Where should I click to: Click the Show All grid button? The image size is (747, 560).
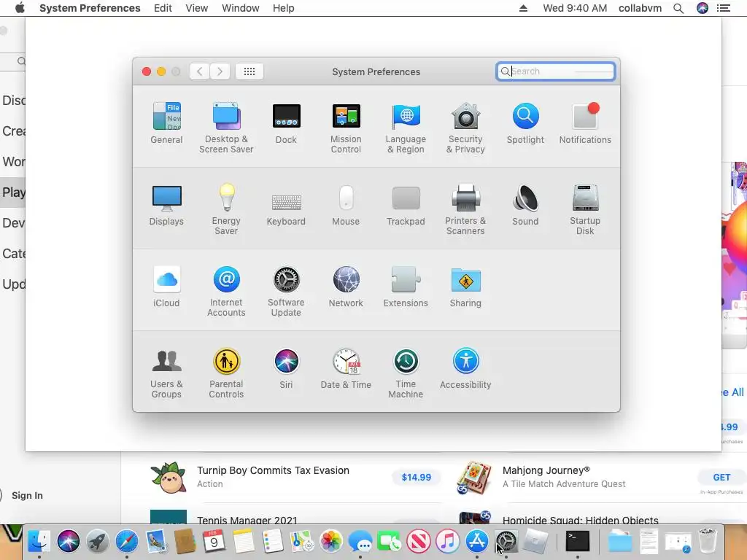pyautogui.click(x=249, y=71)
